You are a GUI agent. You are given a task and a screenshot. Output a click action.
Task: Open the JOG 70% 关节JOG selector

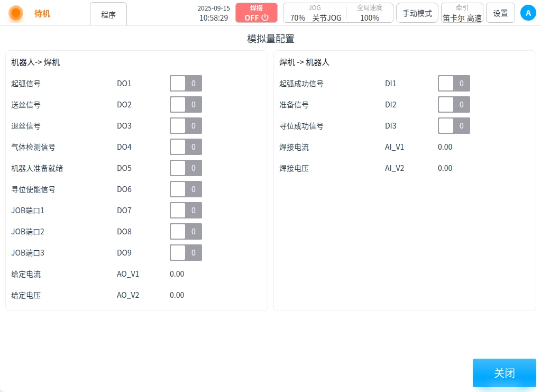pyautogui.click(x=315, y=13)
